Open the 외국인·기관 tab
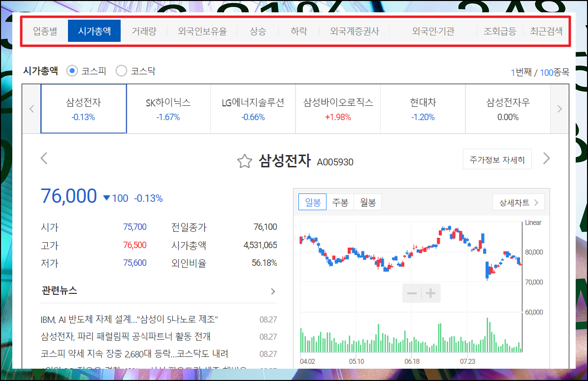Screen dimensions: 588x381 pos(433,31)
